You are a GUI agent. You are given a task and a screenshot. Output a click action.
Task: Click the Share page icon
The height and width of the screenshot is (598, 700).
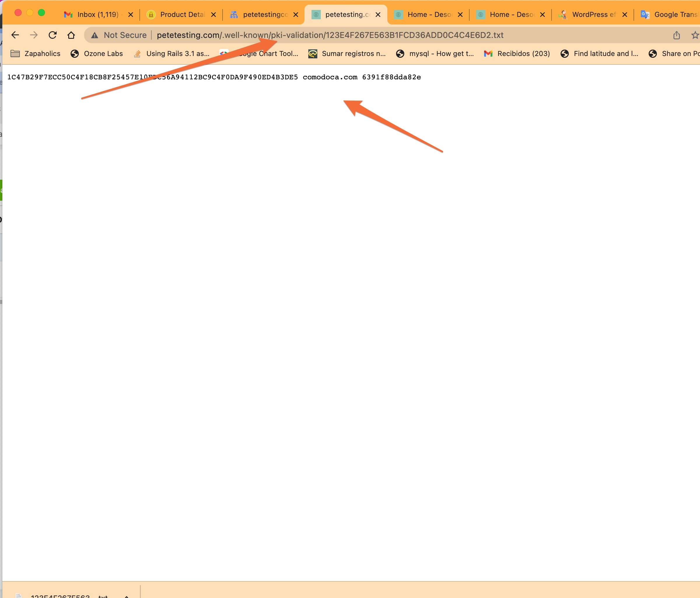tap(676, 35)
